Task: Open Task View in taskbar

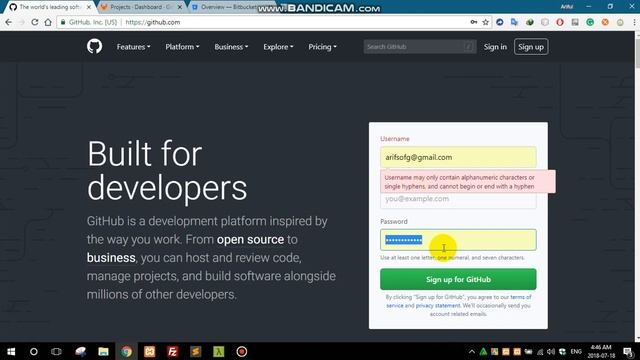Action: 56,351
